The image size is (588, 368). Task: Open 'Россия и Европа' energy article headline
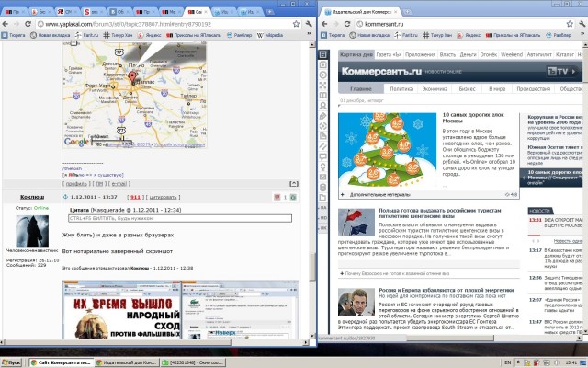[x=446, y=290]
